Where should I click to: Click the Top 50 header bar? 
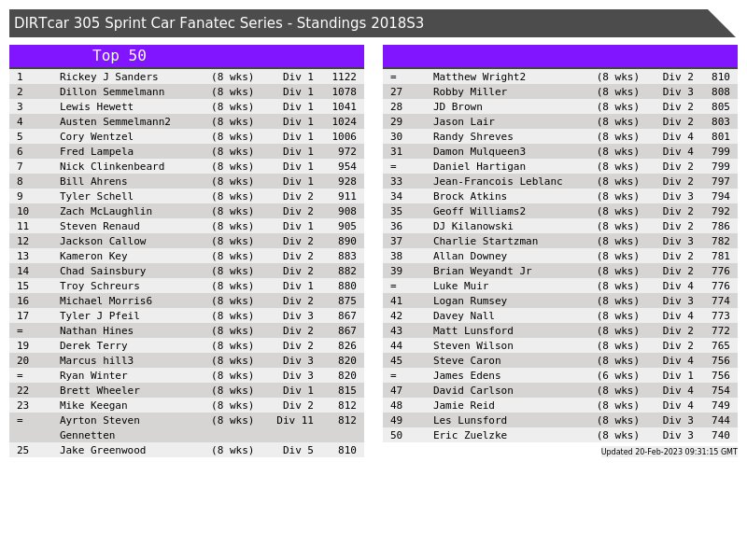point(120,56)
